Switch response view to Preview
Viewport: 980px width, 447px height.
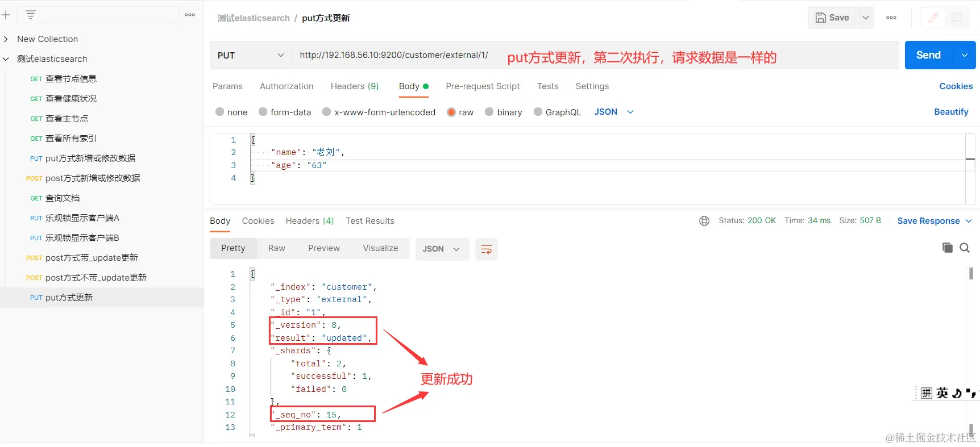[324, 248]
